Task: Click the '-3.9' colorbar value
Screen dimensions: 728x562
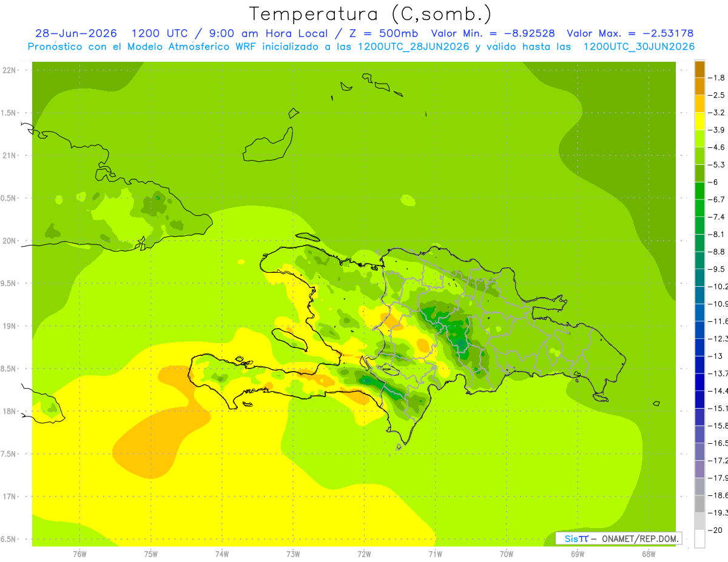Action: (x=716, y=130)
